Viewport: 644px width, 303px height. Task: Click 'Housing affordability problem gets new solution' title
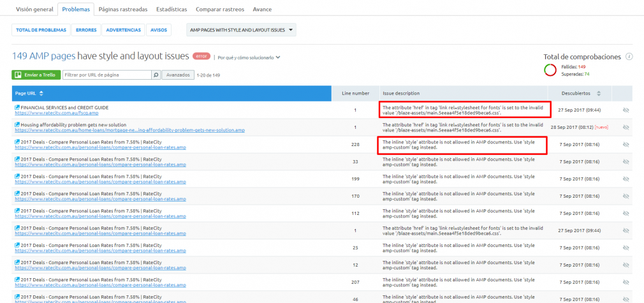pyautogui.click(x=73, y=124)
